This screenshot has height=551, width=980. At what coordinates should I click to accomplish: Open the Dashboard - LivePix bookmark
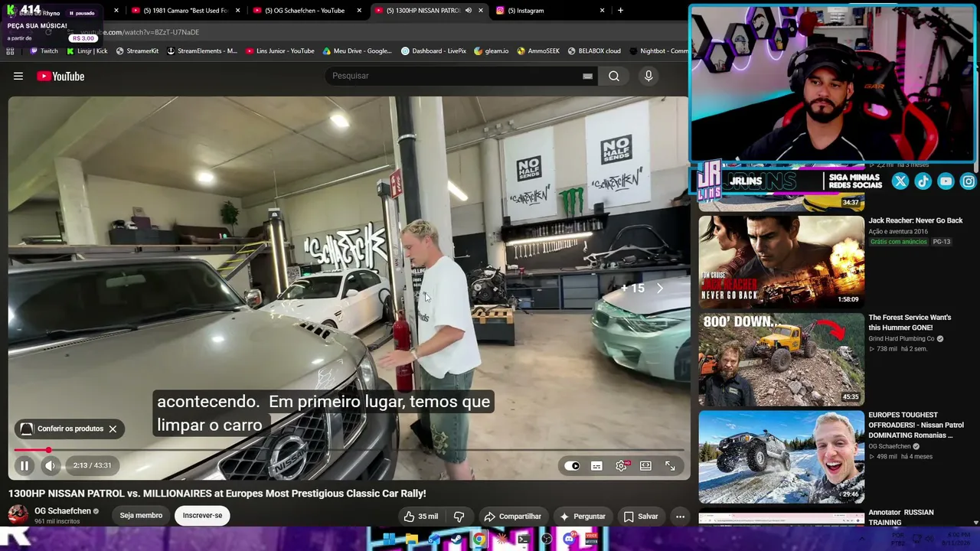coord(433,51)
